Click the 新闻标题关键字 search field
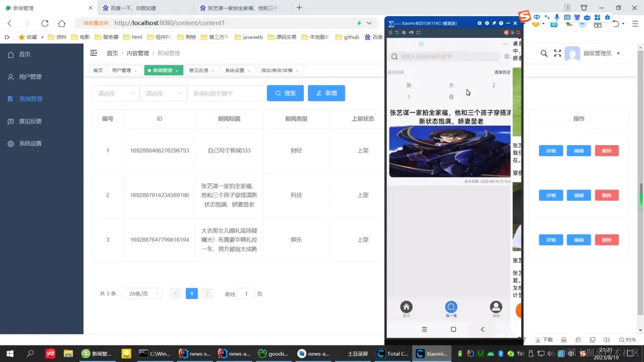 [x=227, y=94]
